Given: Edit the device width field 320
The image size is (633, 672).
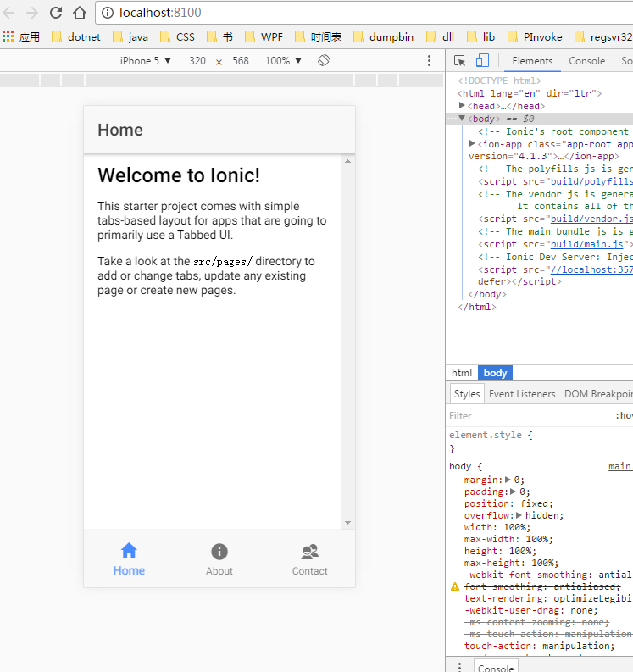Looking at the screenshot, I should 197,61.
